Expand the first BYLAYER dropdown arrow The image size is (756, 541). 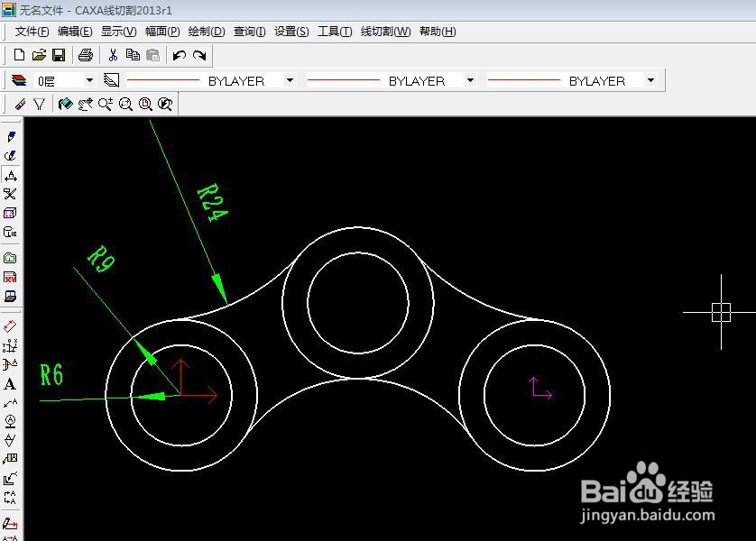click(x=290, y=80)
